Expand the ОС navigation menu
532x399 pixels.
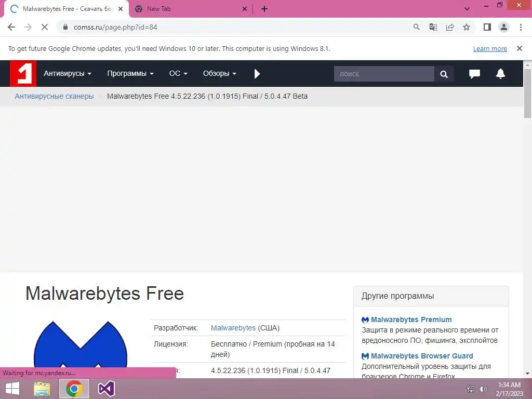[178, 74]
